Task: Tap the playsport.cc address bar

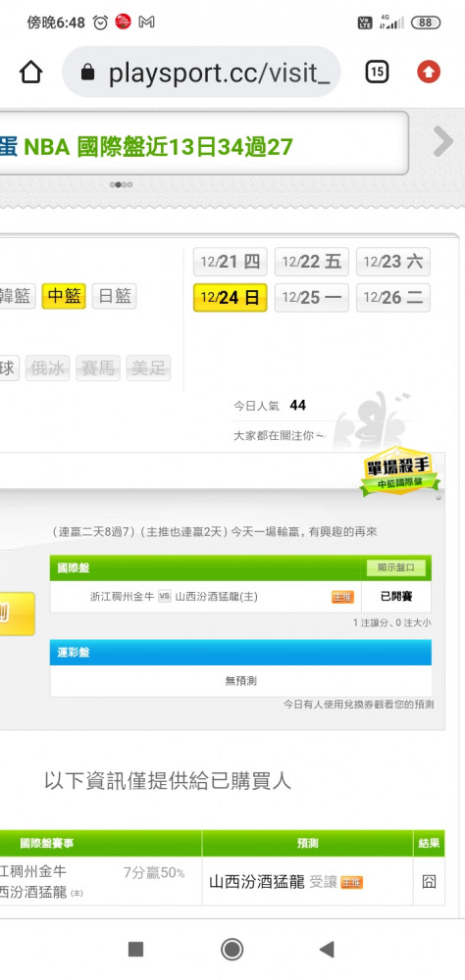Action: pyautogui.click(x=201, y=73)
